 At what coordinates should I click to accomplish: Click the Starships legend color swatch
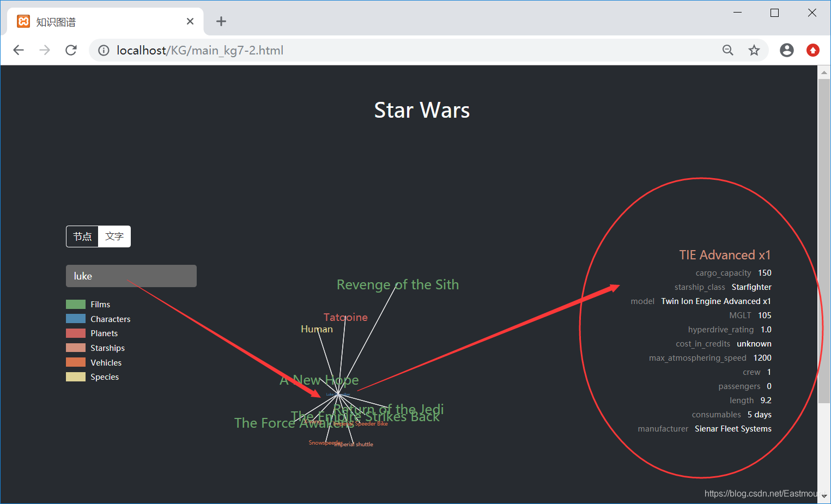coord(76,348)
